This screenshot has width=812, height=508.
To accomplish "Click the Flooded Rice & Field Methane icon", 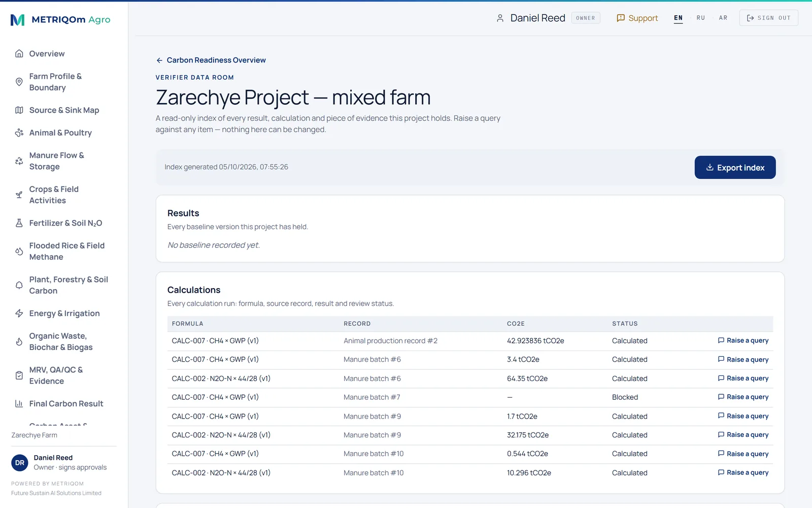I will click(19, 251).
